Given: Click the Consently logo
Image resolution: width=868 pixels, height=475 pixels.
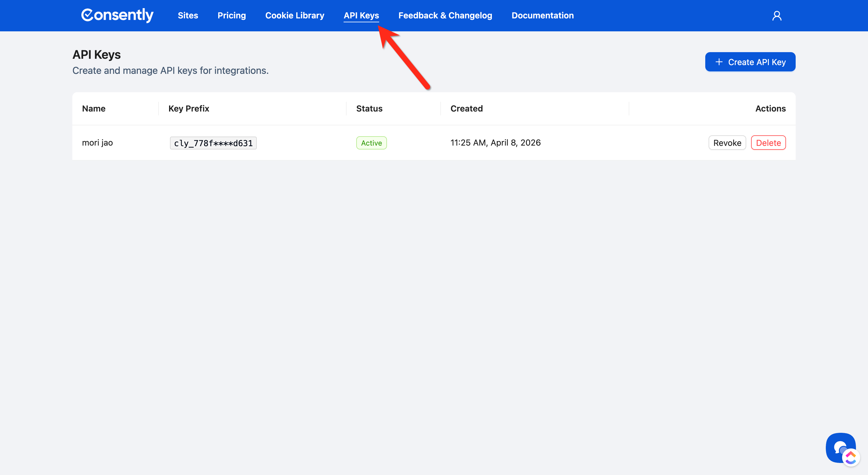Looking at the screenshot, I should coord(117,15).
